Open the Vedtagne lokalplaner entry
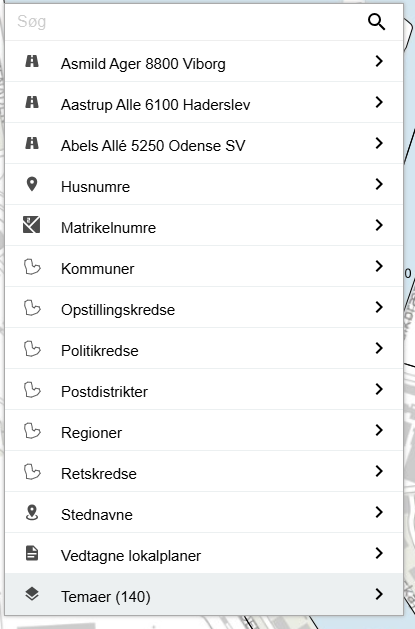 (204, 553)
